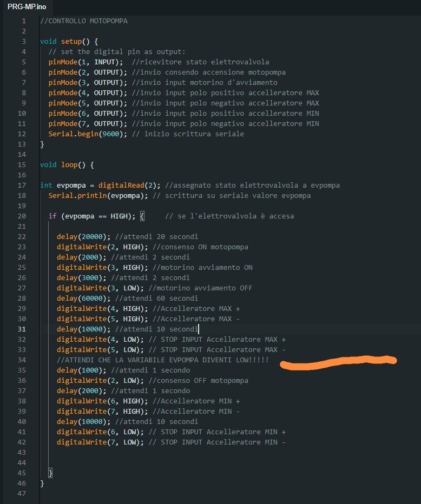The width and height of the screenshot is (421, 504).
Task: Click digitalWrite(7, HIGH) statement
Action: tap(102, 412)
